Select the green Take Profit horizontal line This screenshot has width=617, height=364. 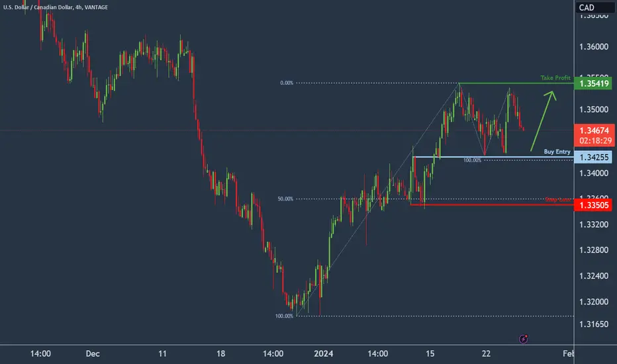pos(516,83)
